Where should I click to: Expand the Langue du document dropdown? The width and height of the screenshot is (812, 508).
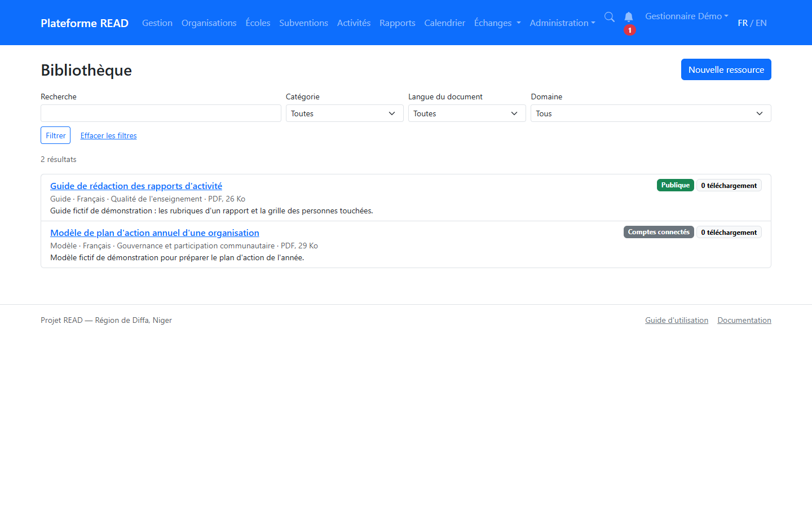point(467,113)
